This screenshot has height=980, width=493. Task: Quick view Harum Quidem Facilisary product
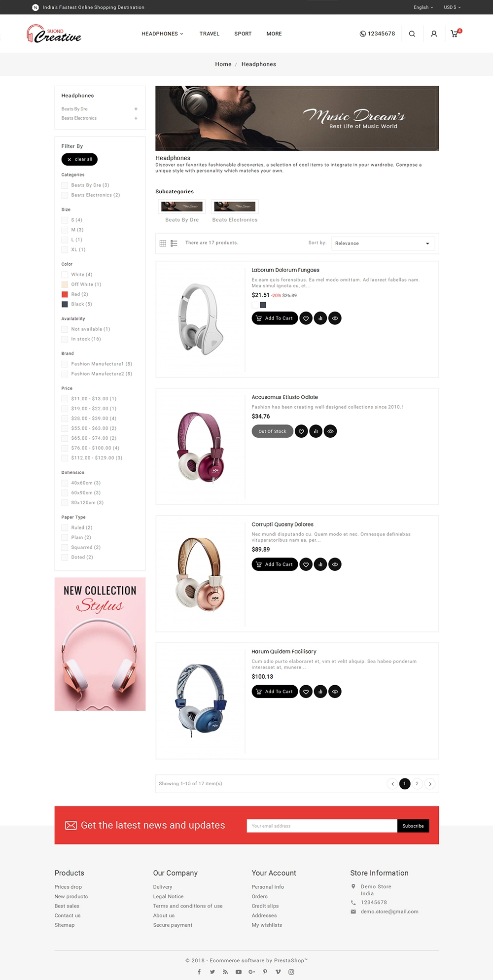pos(335,692)
